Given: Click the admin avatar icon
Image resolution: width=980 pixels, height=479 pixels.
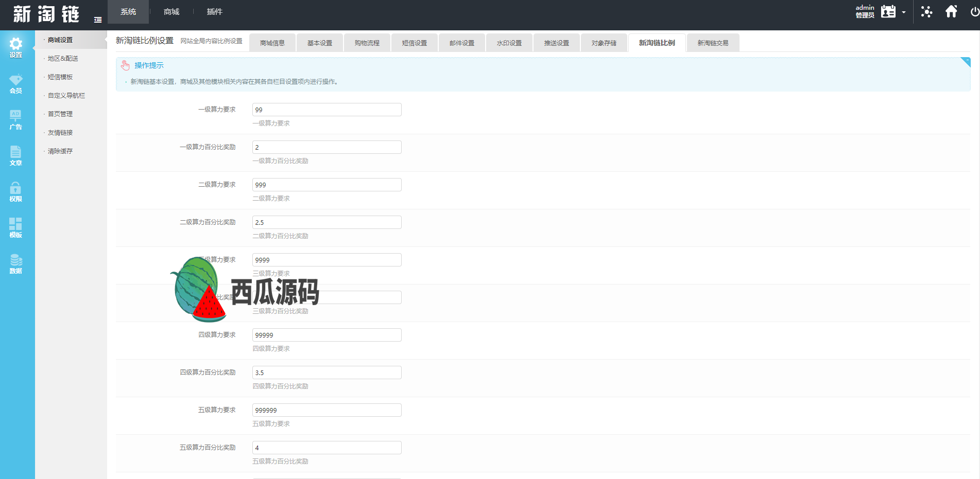Looking at the screenshot, I should coord(888,11).
